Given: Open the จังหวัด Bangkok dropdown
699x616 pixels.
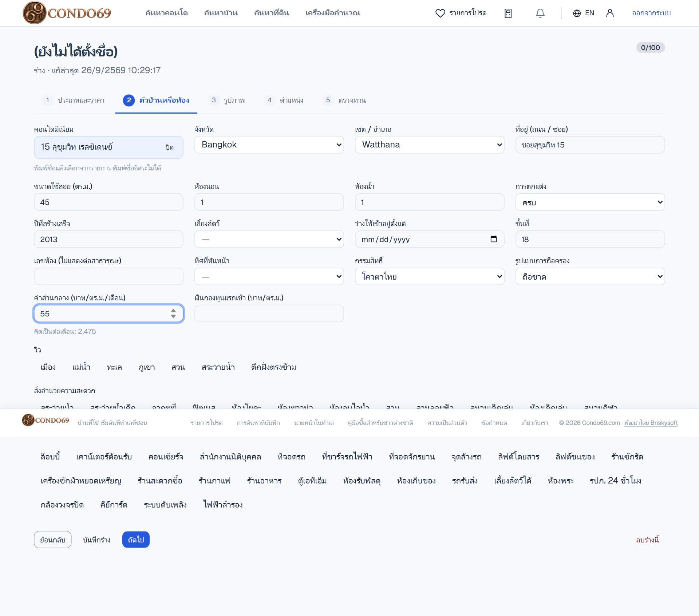Looking at the screenshot, I should [x=269, y=145].
